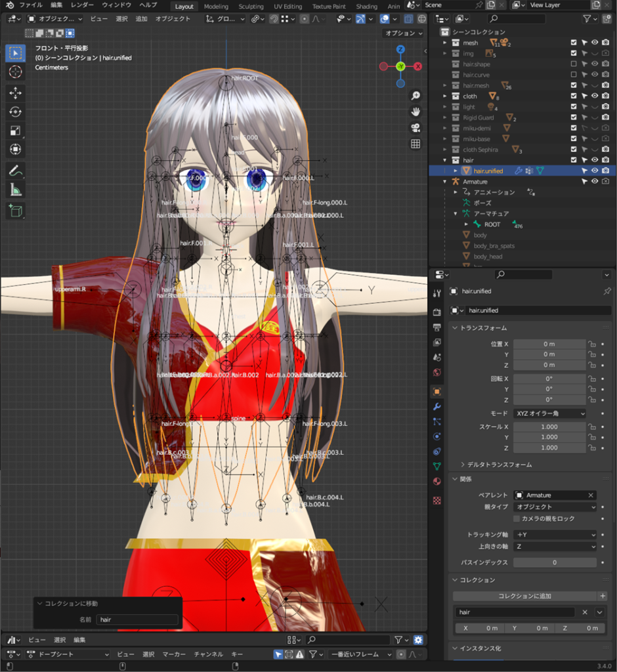Check the カメラの親をロック checkbox
This screenshot has height=672, width=617.
click(x=517, y=518)
